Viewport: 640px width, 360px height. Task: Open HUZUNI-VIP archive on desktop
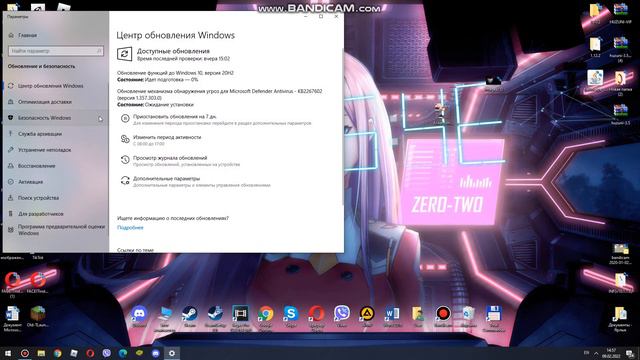pos(620,13)
